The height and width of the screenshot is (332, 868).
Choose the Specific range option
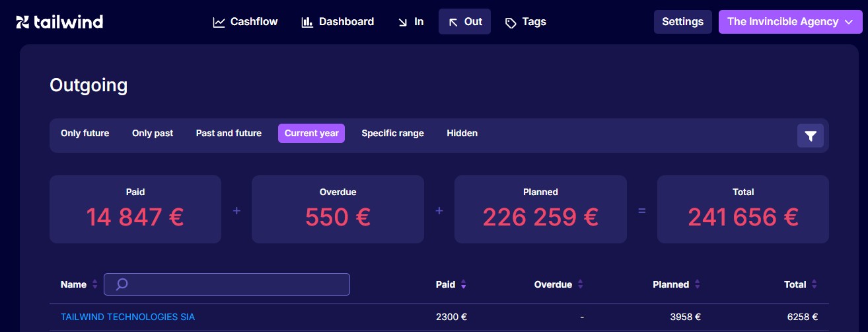point(392,133)
